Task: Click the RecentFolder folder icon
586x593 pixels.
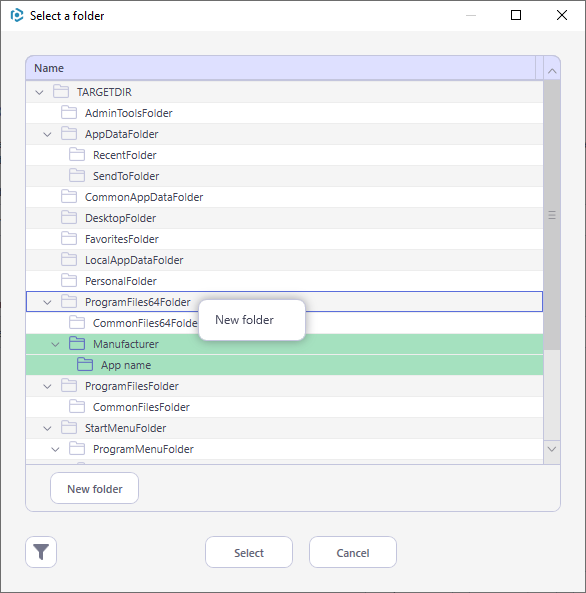Action: (x=77, y=154)
